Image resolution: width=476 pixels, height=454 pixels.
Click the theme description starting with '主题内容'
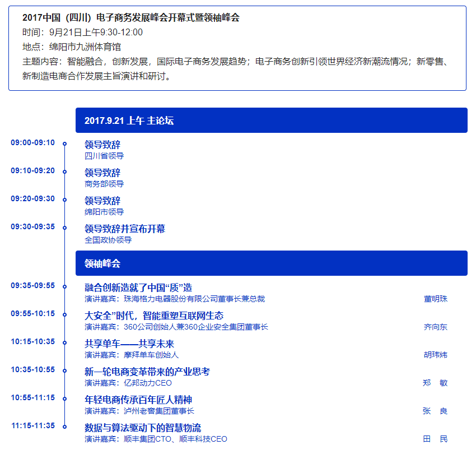(x=235, y=69)
